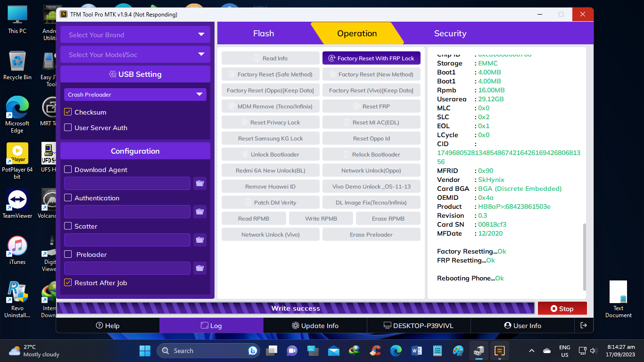
Task: Click the DESKTOP-P39VIVL bottom tab
Action: pyautogui.click(x=419, y=325)
